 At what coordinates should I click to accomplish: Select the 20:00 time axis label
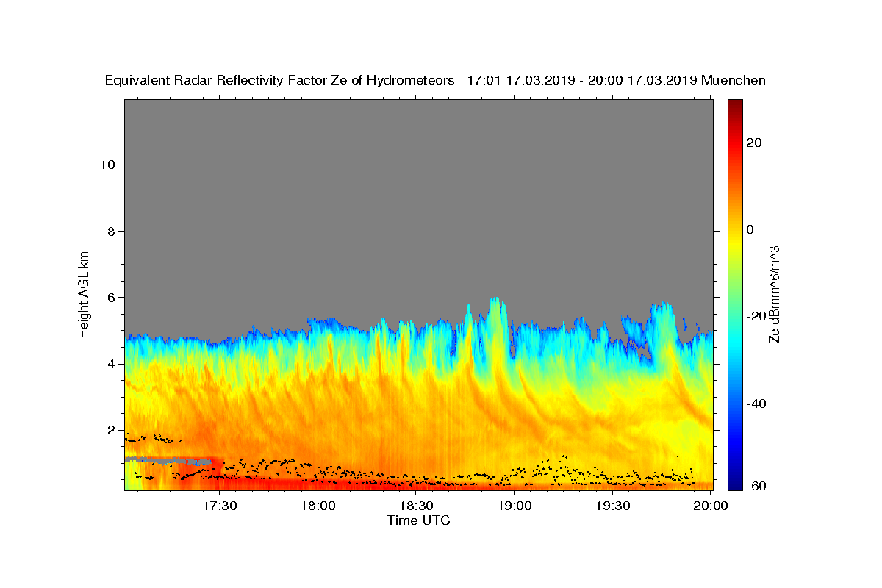pyautogui.click(x=711, y=506)
